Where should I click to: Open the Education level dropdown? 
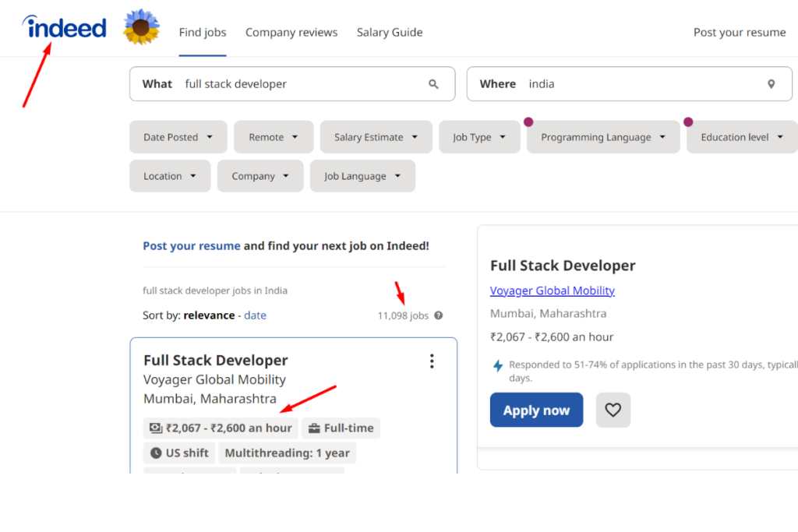point(741,136)
